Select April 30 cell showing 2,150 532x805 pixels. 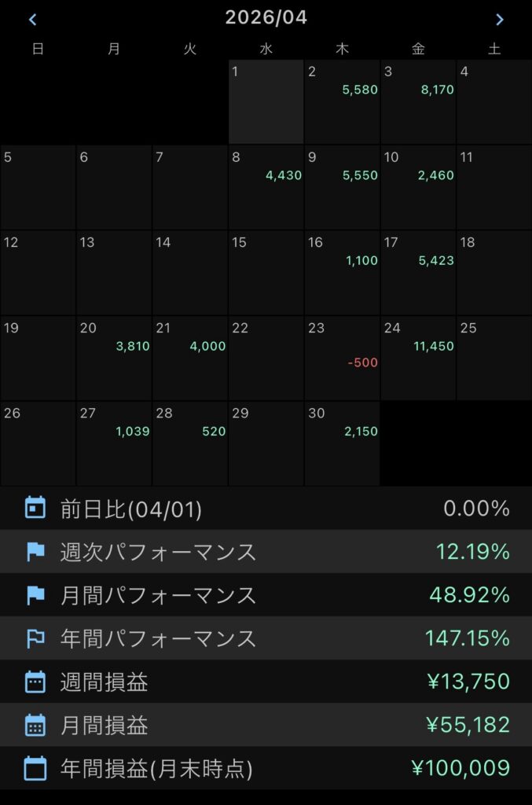pyautogui.click(x=342, y=443)
